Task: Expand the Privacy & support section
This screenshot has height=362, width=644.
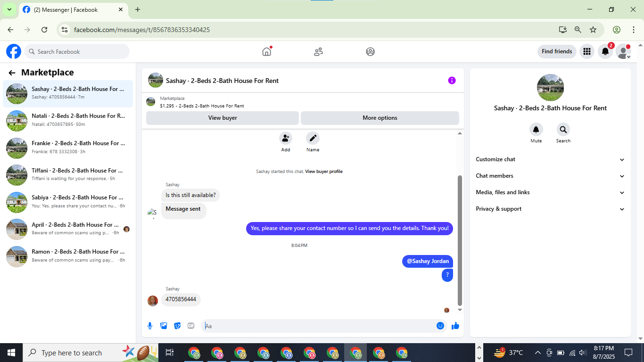Action: pyautogui.click(x=550, y=209)
